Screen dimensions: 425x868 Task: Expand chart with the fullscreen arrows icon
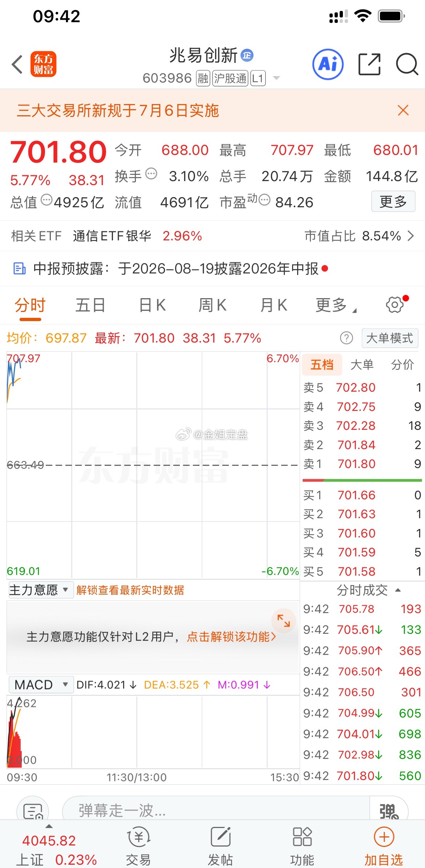(284, 621)
